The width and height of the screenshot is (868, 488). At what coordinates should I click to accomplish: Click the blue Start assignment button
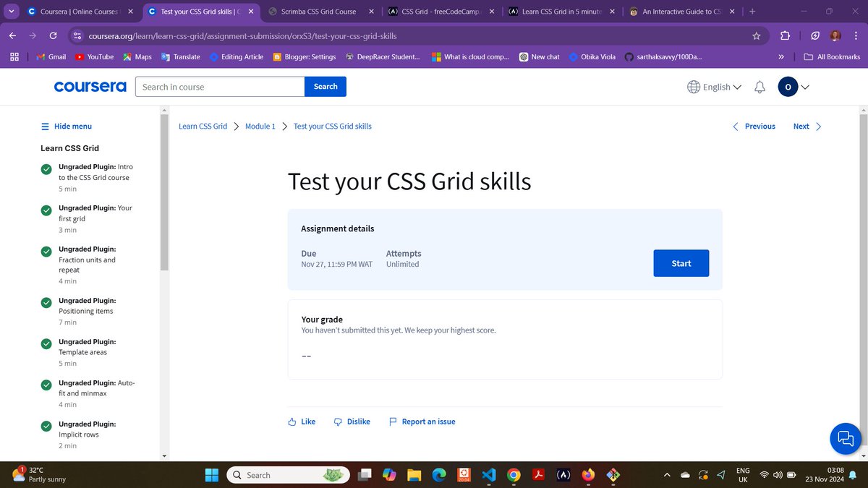coord(681,263)
